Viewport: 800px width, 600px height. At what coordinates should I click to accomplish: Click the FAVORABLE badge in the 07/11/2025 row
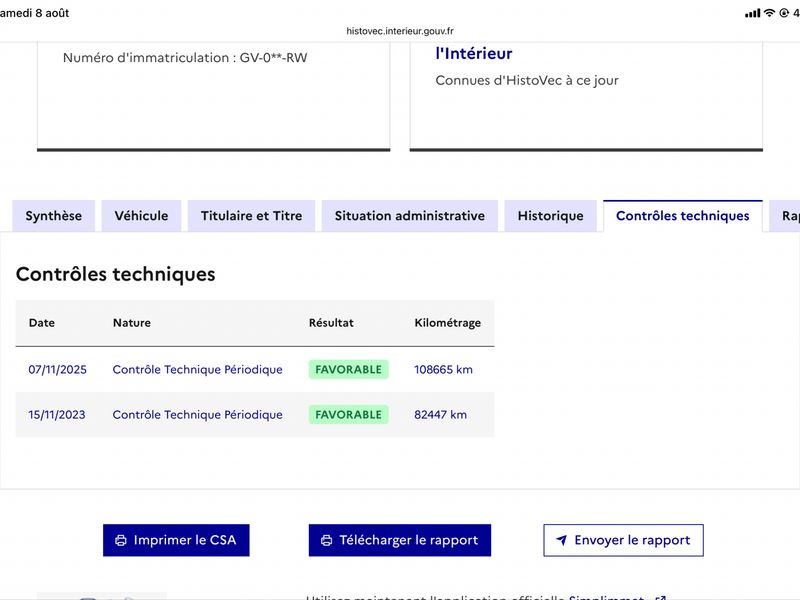click(x=348, y=369)
